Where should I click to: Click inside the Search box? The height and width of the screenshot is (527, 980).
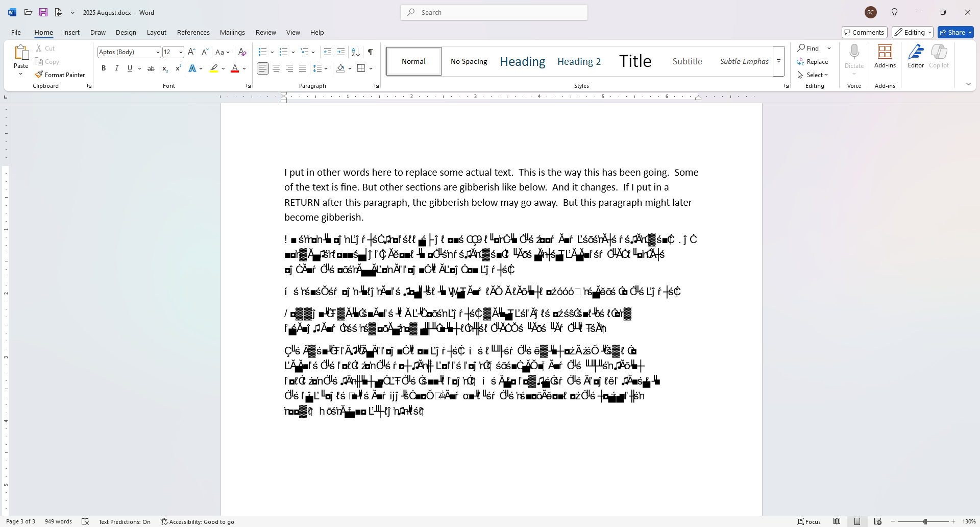[493, 12]
